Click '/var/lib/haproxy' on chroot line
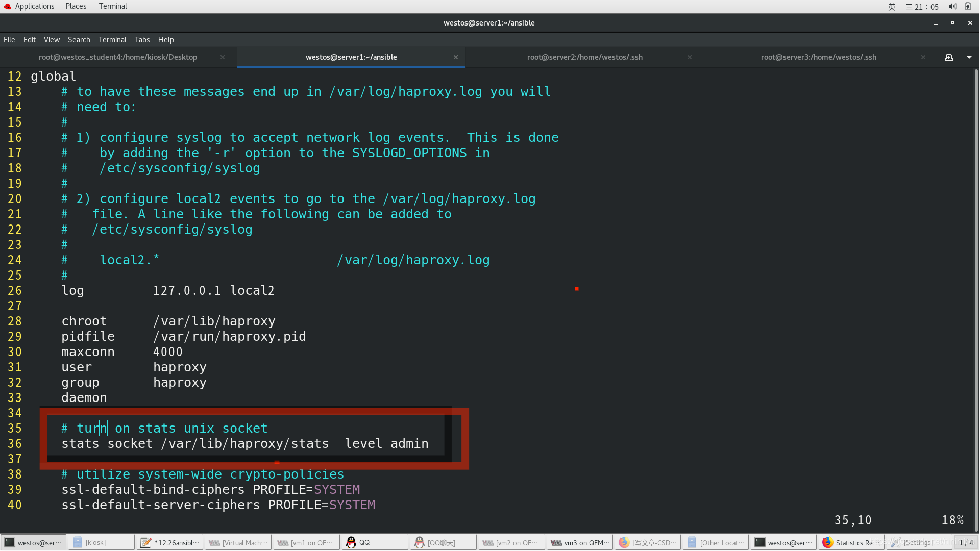This screenshot has width=980, height=551. 214,321
